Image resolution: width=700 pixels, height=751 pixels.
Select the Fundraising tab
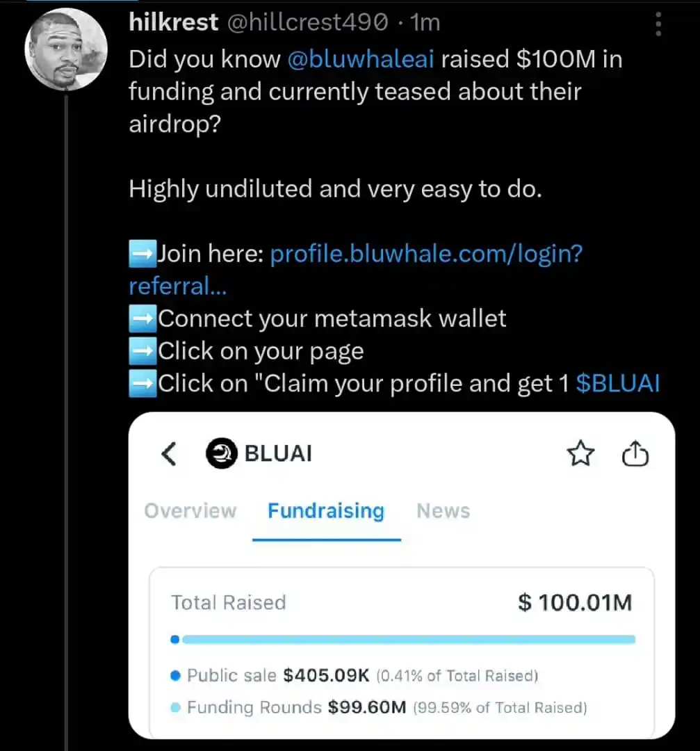click(x=326, y=510)
